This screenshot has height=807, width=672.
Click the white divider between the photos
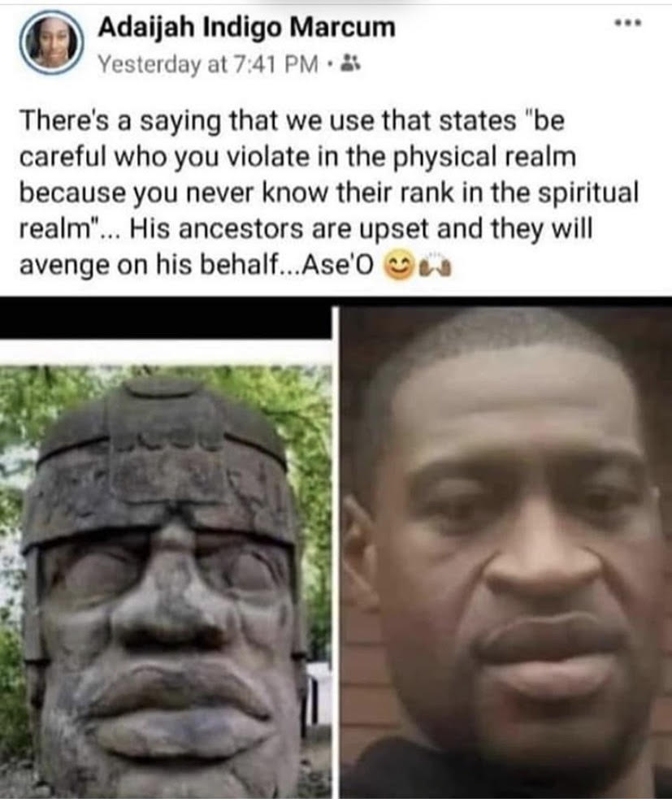pos(335,552)
